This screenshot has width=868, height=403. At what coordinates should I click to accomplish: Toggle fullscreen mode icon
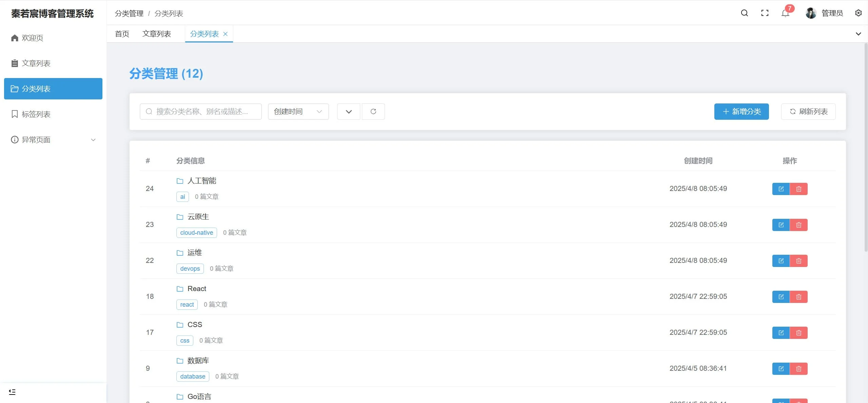pyautogui.click(x=765, y=13)
